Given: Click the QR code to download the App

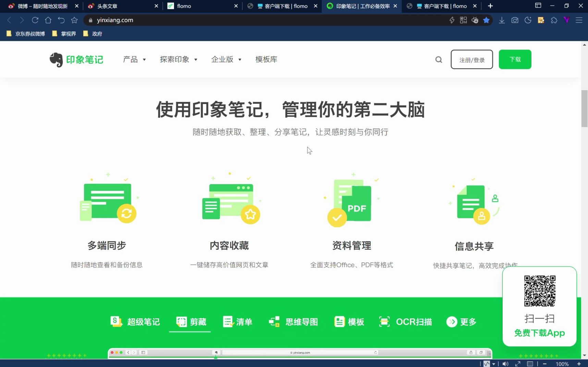Looking at the screenshot, I should coord(539,291).
